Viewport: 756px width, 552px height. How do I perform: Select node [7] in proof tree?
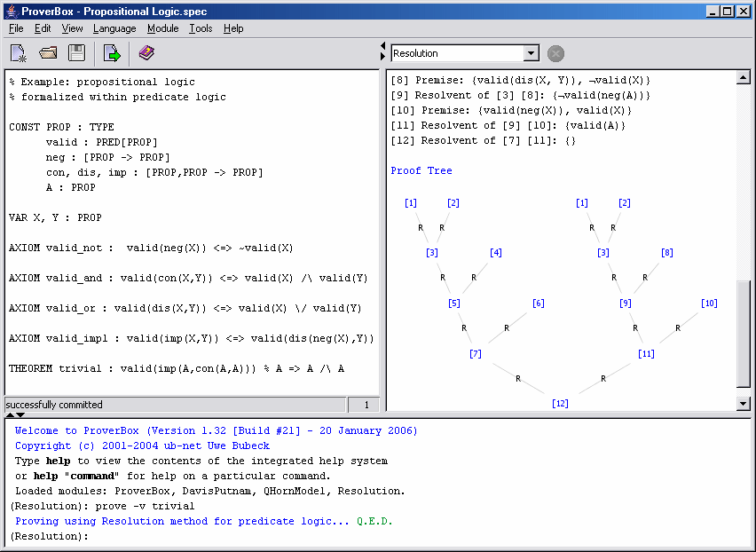pos(476,354)
